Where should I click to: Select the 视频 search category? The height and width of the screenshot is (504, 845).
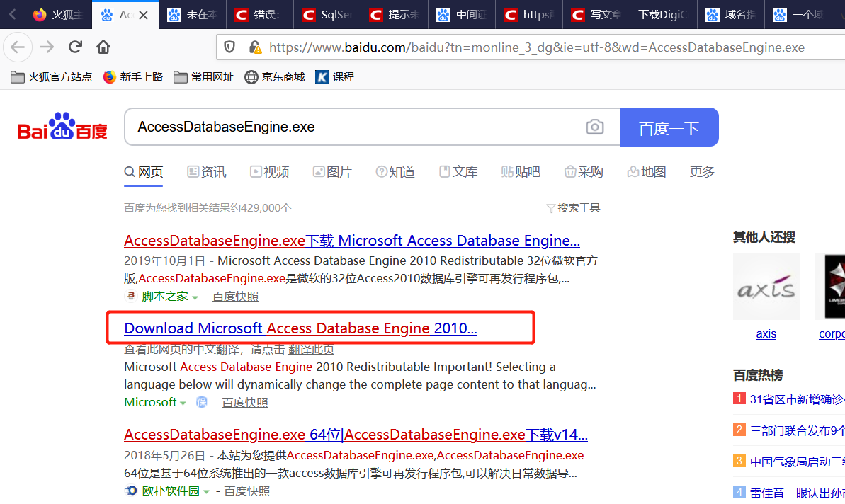pyautogui.click(x=270, y=172)
